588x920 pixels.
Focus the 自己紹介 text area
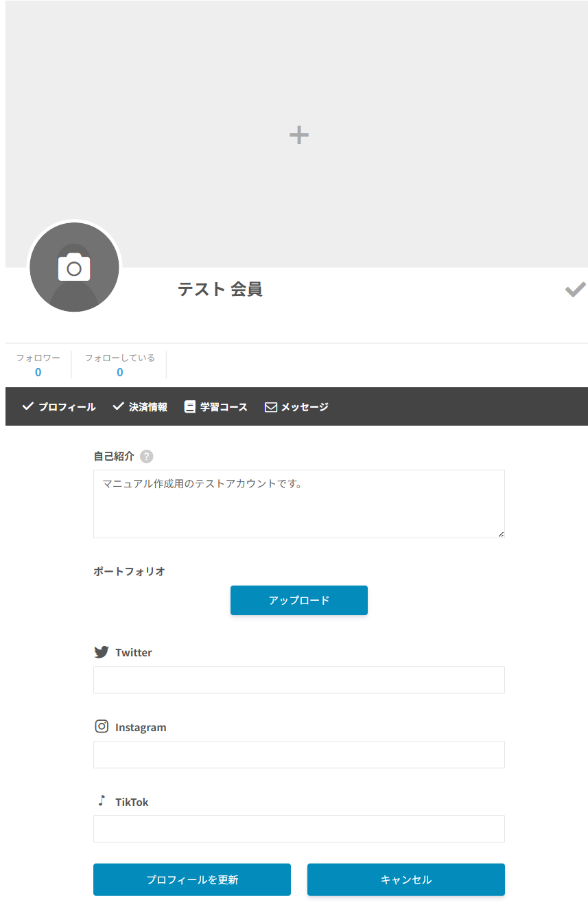point(299,504)
